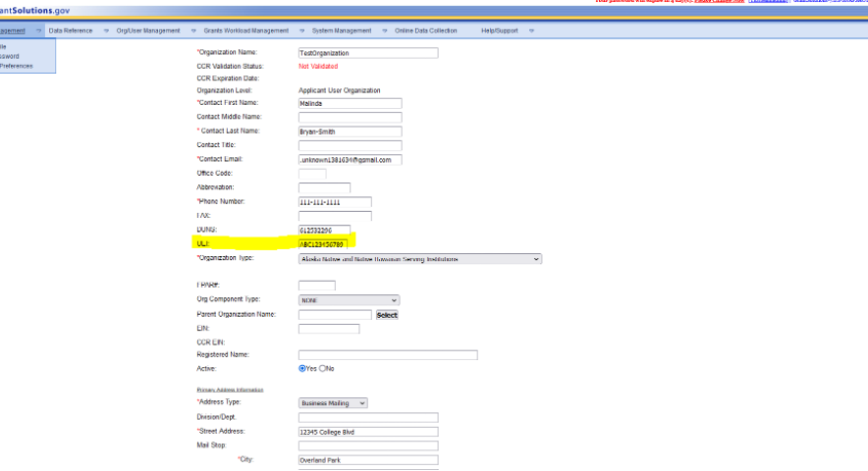Select the Phone Number input box
Image resolution: width=868 pixels, height=471 pixels.
[335, 202]
